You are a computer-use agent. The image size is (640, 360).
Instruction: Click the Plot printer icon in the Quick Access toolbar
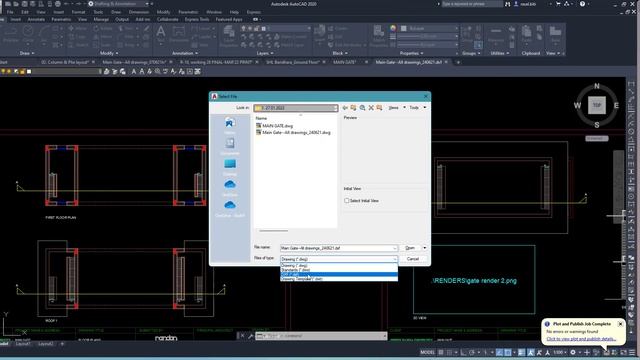58,4
